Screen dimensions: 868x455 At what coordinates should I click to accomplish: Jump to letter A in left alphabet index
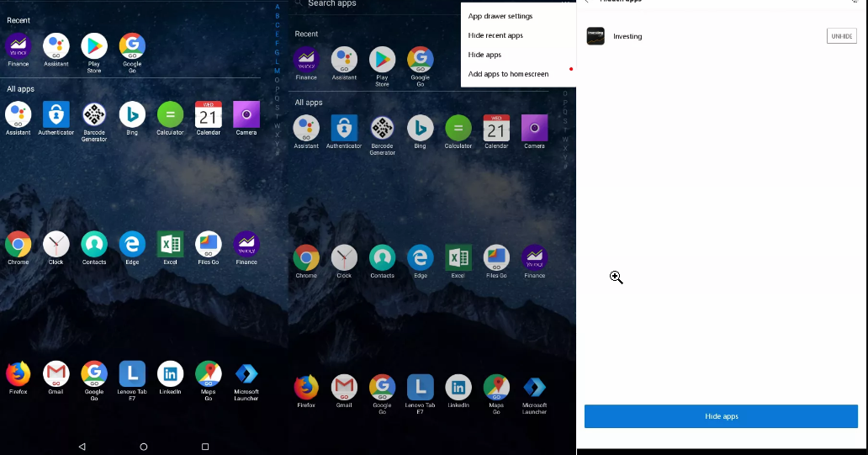coord(277,7)
